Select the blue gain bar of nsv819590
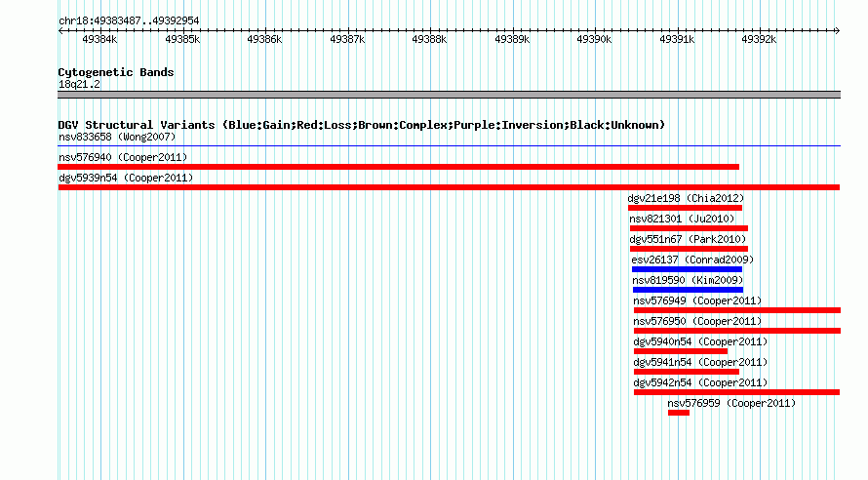The height and width of the screenshot is (480, 868). 689,290
